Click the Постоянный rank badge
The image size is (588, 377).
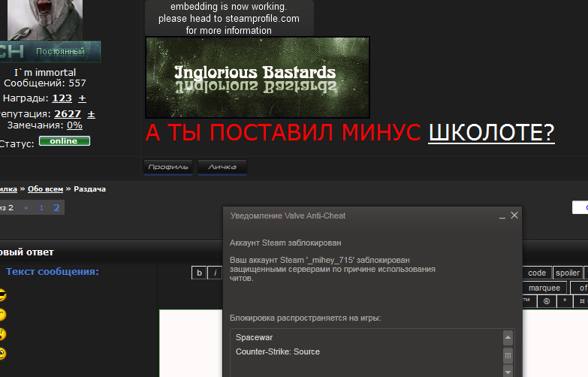tap(50, 51)
